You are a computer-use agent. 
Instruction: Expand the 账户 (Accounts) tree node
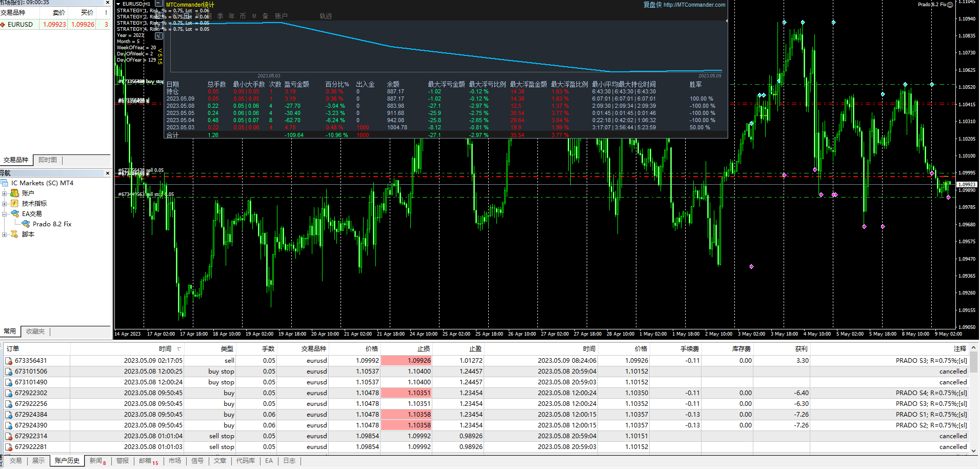coord(5,193)
